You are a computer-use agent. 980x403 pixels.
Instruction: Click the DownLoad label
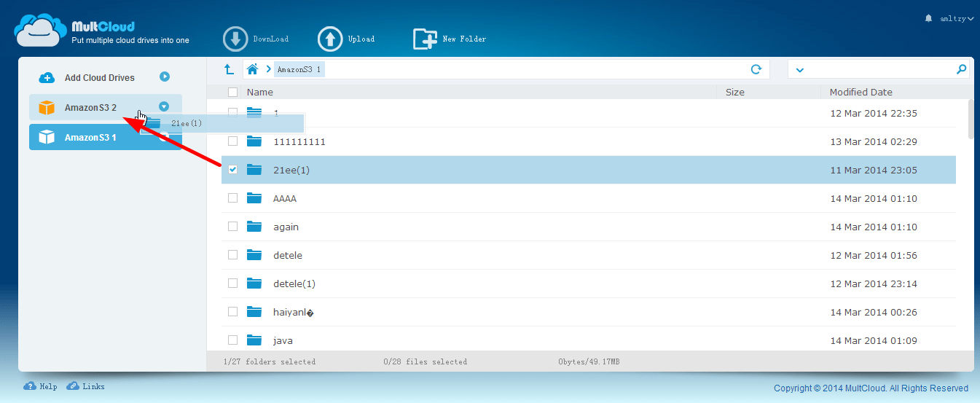(x=271, y=39)
